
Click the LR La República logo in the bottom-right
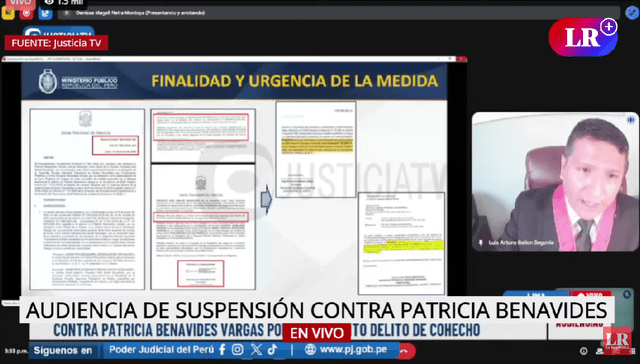[x=617, y=340]
